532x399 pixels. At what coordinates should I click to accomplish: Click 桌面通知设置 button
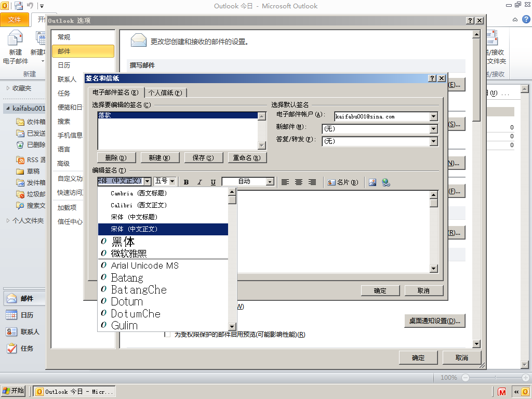435,321
